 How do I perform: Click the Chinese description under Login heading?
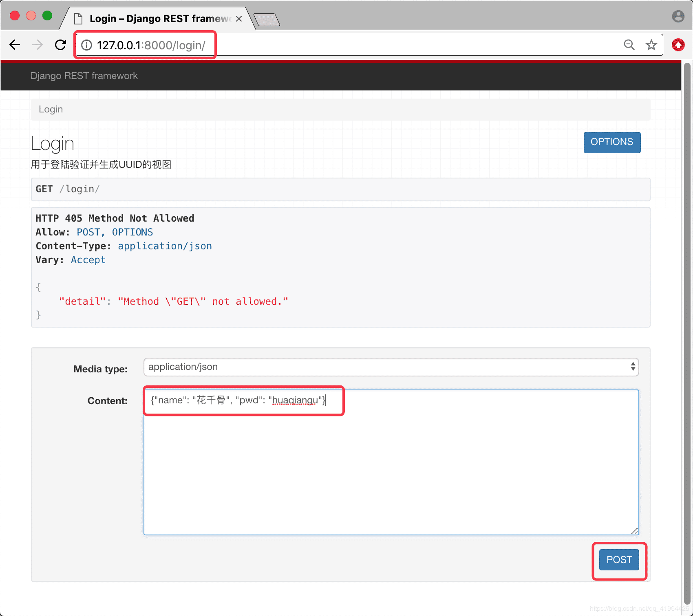tap(101, 165)
